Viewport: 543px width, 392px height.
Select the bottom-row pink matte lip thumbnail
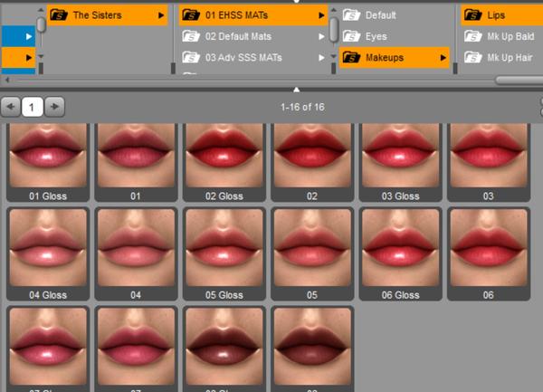[x=136, y=349]
